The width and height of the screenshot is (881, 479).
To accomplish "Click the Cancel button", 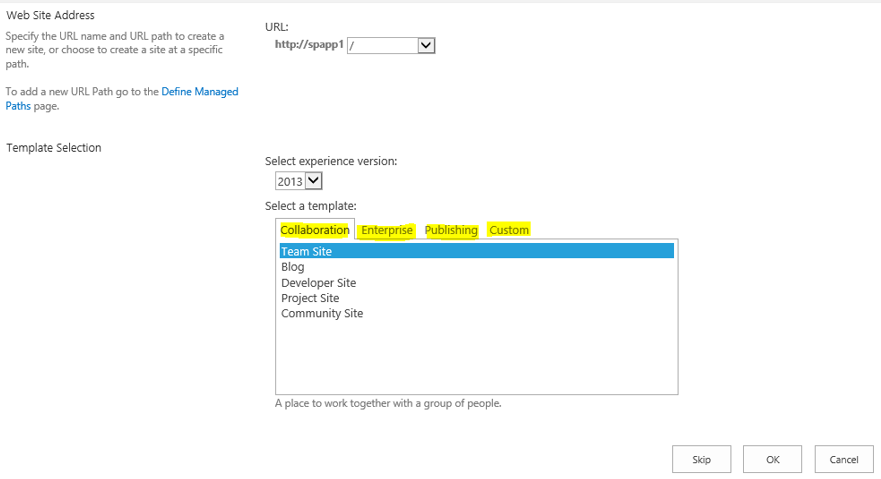I will (844, 459).
